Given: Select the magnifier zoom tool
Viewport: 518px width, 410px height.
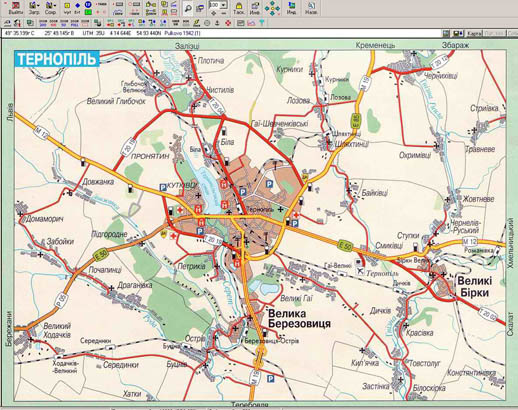Looking at the screenshot, I should tap(188, 9).
